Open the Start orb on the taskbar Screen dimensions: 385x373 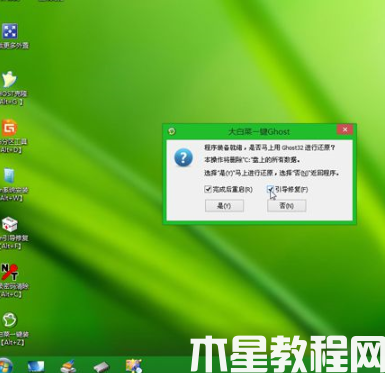(5, 366)
